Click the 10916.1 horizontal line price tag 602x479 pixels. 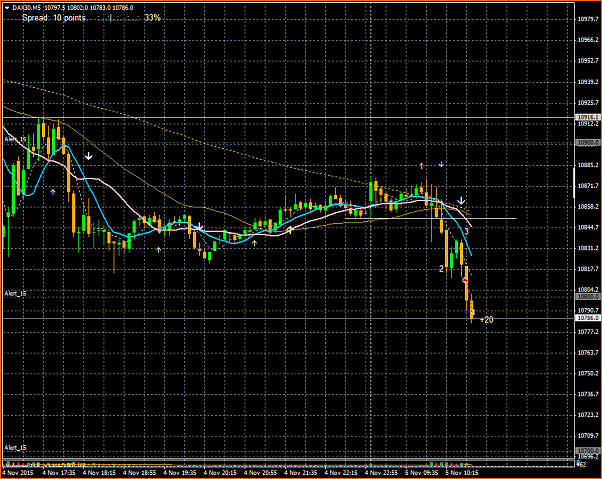click(x=587, y=117)
